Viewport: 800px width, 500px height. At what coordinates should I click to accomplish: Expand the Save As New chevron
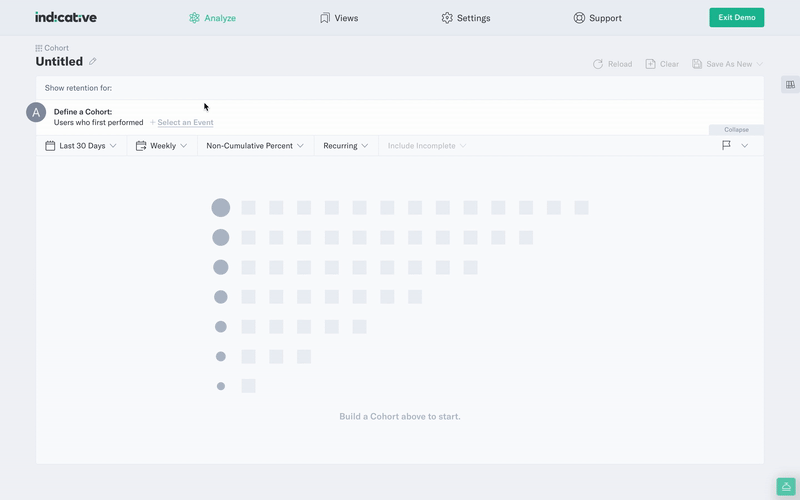pyautogui.click(x=759, y=64)
